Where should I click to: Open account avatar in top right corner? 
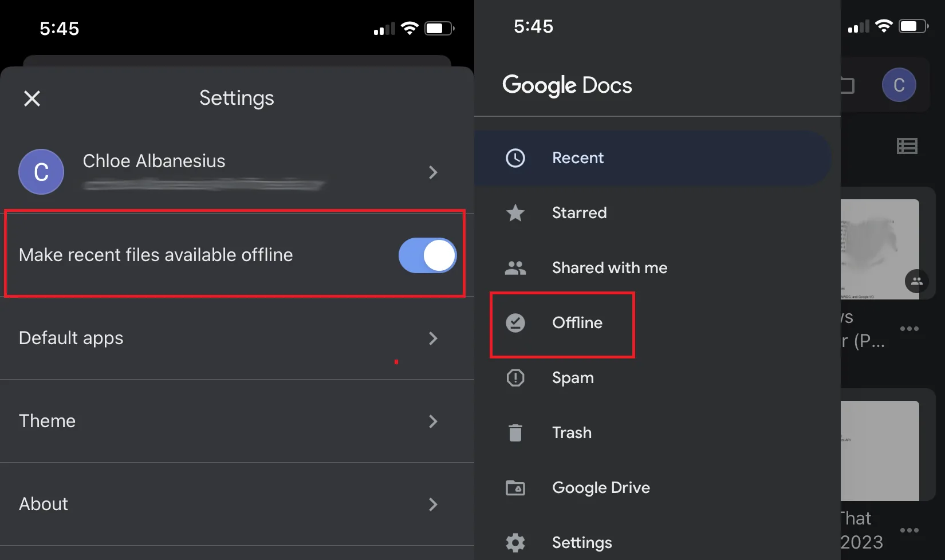pyautogui.click(x=899, y=85)
